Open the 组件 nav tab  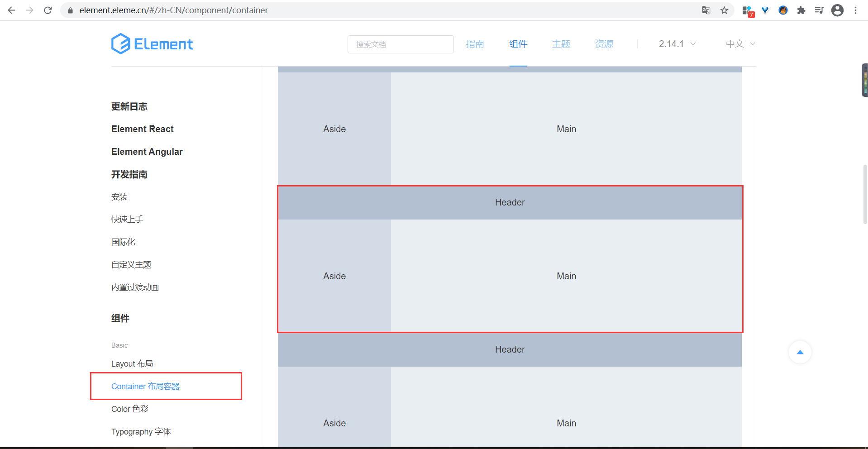(x=518, y=44)
